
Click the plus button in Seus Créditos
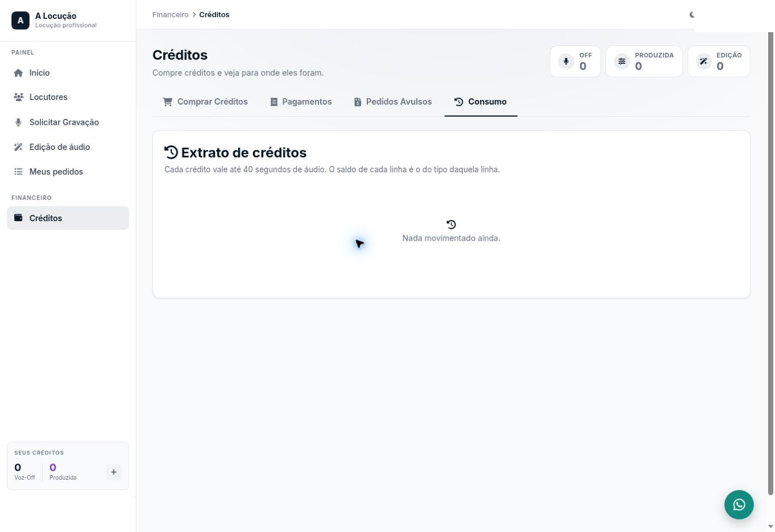(x=114, y=472)
